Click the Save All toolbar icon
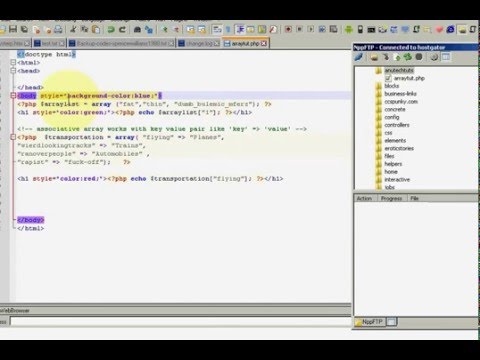This screenshot has width=480, height=360. (24, 29)
